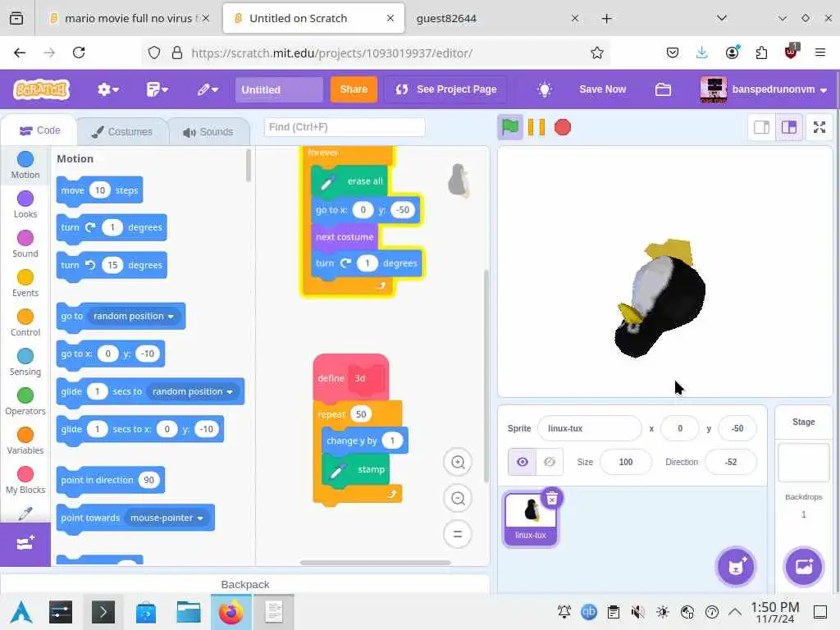Switch to the Sounds tab

pos(208,132)
